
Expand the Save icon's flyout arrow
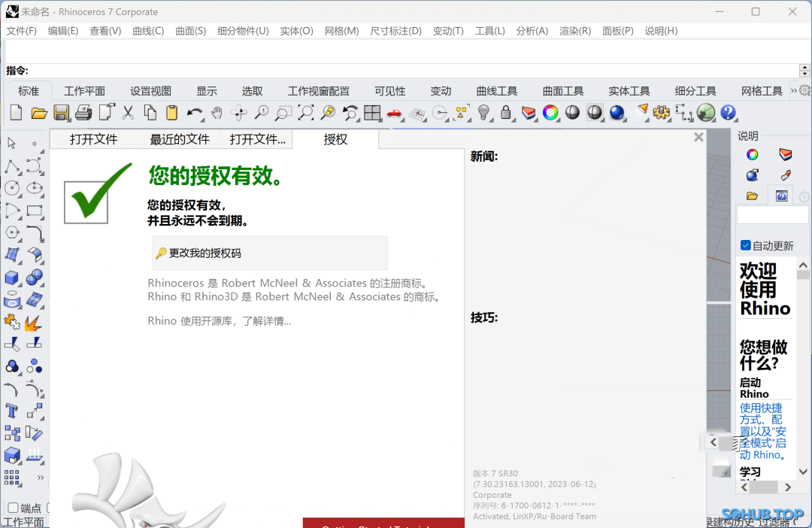[69, 120]
